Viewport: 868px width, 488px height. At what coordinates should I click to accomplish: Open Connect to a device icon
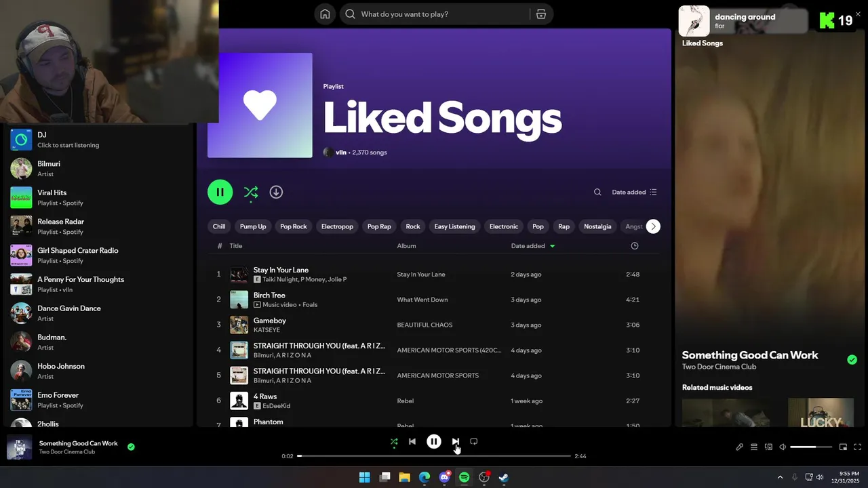coord(768,447)
